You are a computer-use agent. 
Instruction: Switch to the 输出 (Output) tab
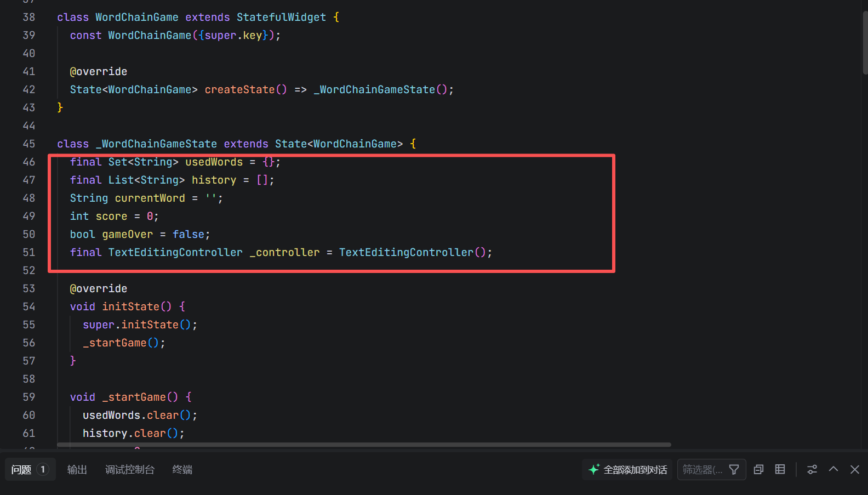point(77,470)
